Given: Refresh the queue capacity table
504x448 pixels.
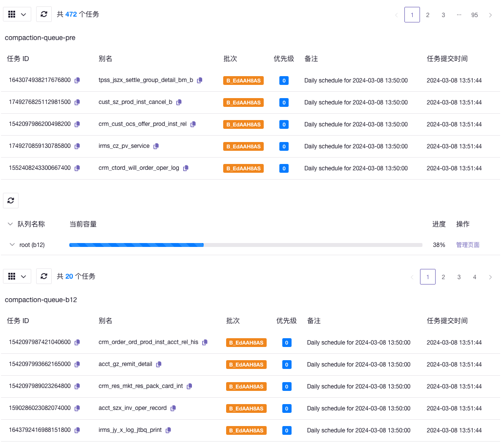Looking at the screenshot, I should pos(11,200).
